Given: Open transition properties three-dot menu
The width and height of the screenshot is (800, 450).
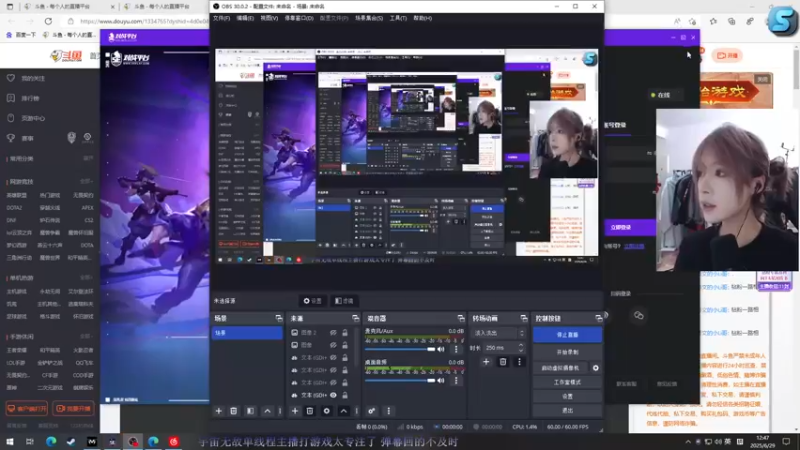Looking at the screenshot, I should 519,362.
